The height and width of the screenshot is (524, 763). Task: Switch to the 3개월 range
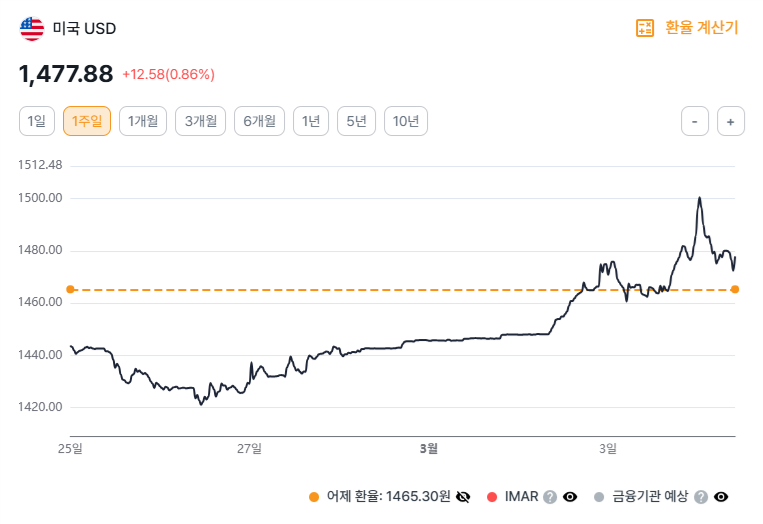click(x=201, y=121)
